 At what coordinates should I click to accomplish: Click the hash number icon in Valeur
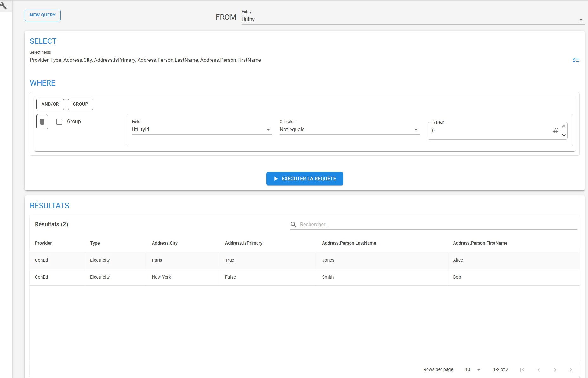[556, 131]
